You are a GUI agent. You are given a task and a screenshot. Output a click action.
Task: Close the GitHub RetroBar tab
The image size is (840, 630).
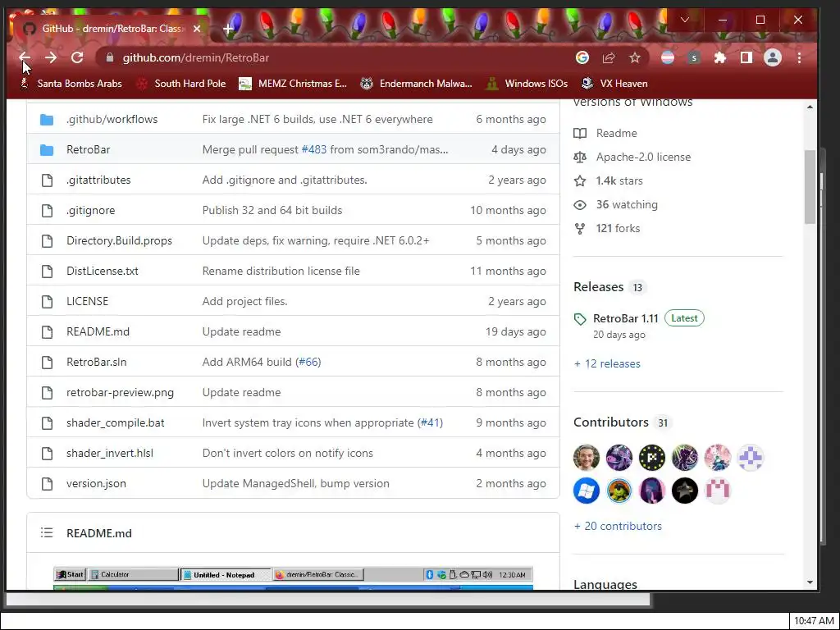click(x=197, y=29)
